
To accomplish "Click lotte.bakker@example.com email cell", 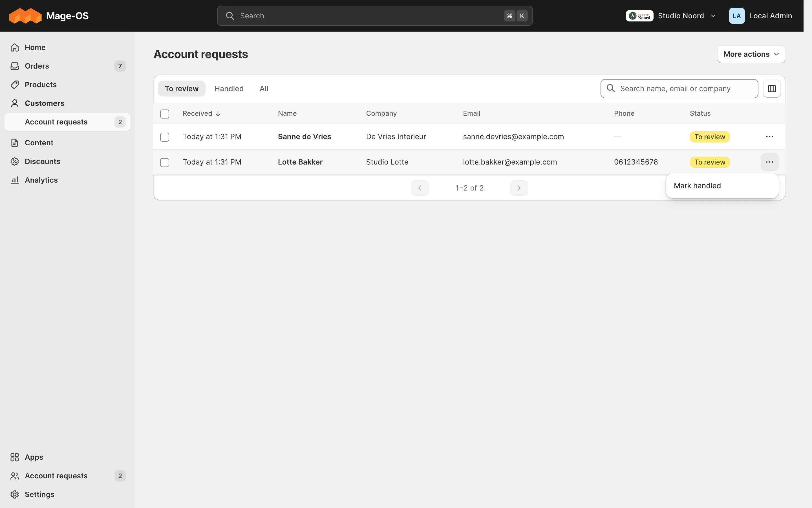I will (x=510, y=162).
